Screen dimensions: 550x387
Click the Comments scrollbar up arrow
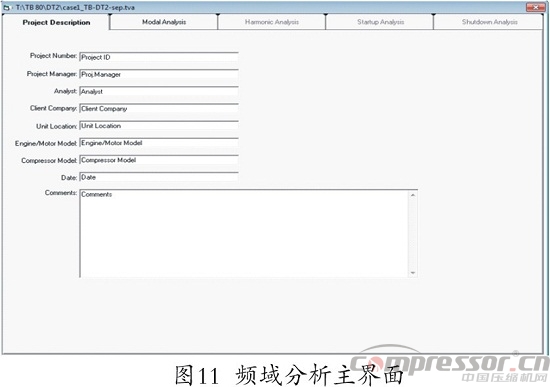[x=413, y=195]
